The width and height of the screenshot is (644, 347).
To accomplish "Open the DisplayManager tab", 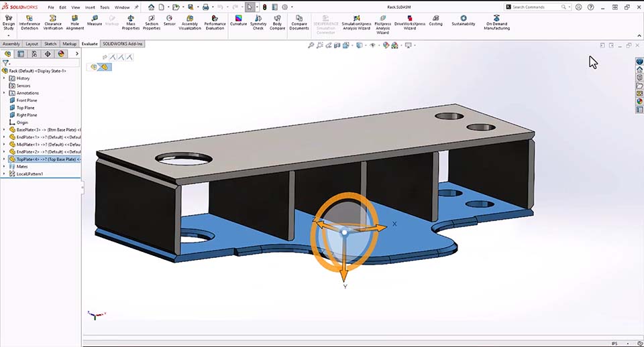I will coord(61,54).
